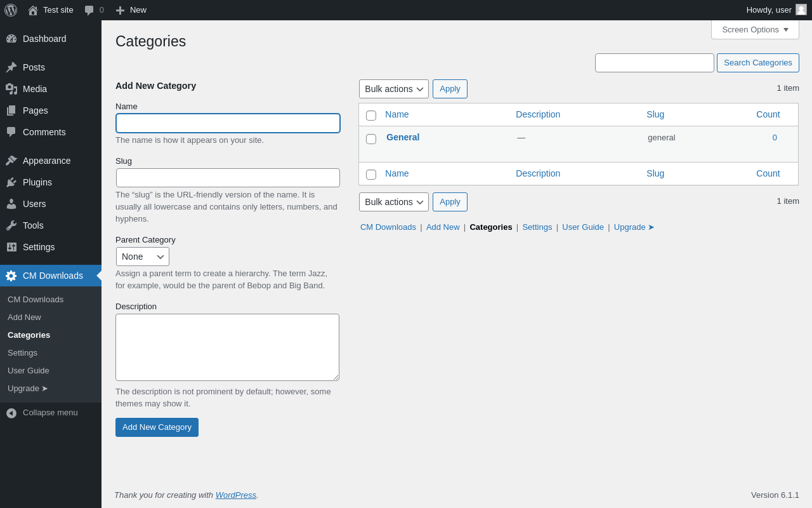Click the WordPress logo icon
The width and height of the screenshot is (812, 508).
(11, 10)
